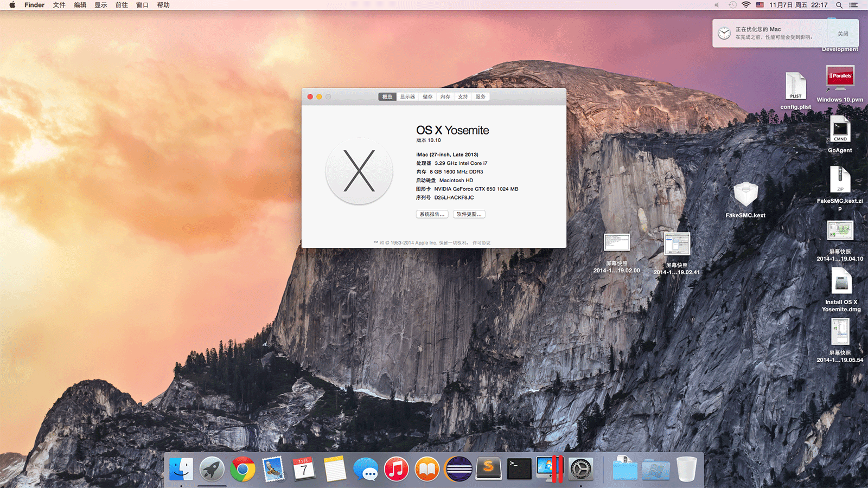This screenshot has height=488, width=868.
Task: Open Launchpad rocket icon in Dock
Action: 212,468
